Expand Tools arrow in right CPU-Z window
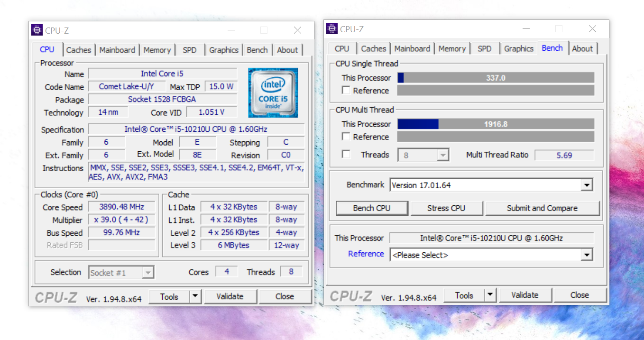This screenshot has height=340, width=644. tap(490, 295)
